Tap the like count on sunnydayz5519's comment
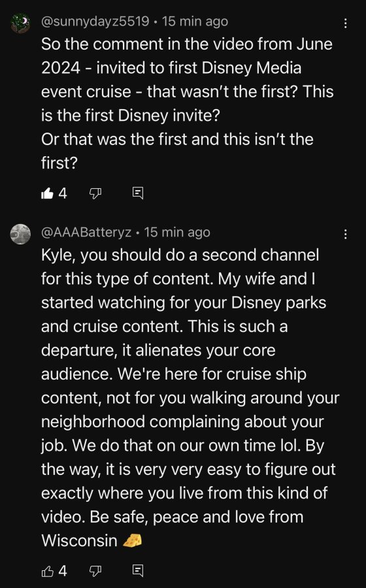 [x=63, y=193]
